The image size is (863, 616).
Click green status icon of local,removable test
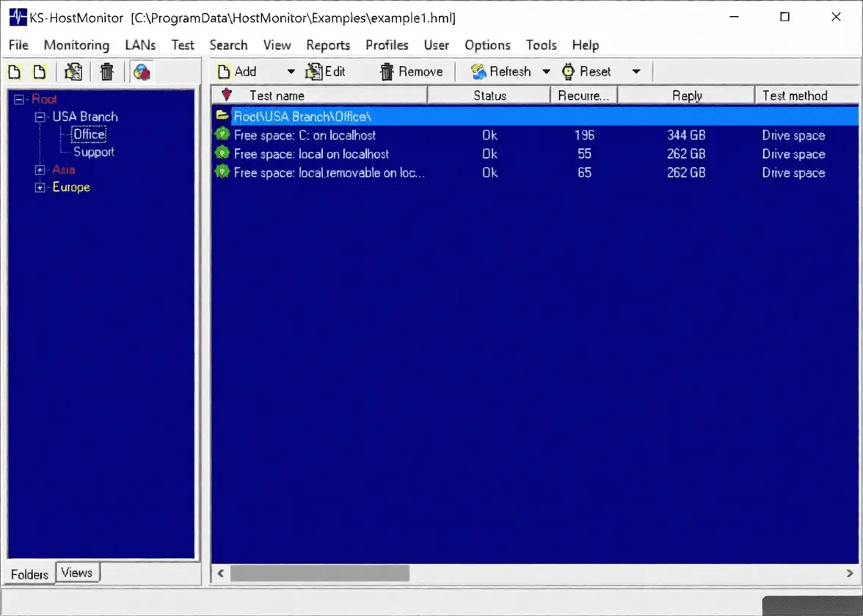pyautogui.click(x=222, y=172)
